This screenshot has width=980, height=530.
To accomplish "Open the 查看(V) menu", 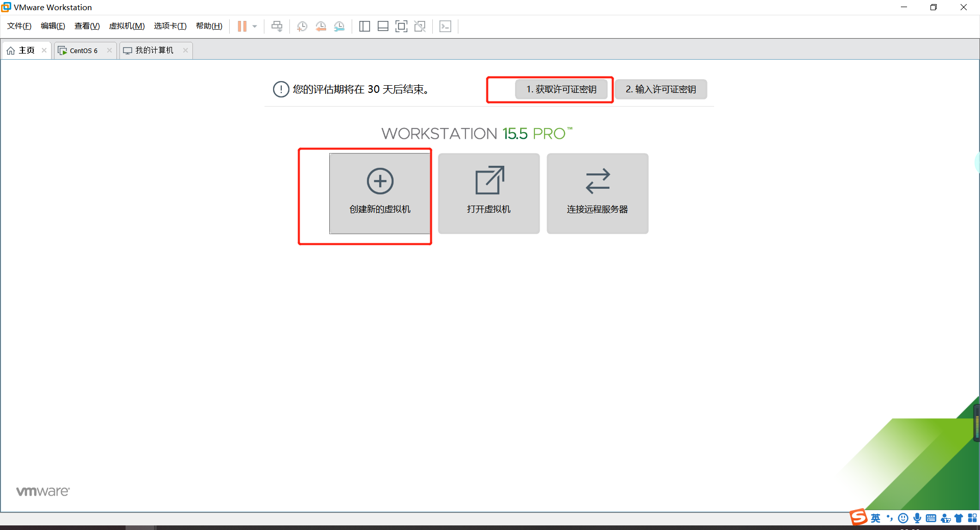I will click(87, 26).
